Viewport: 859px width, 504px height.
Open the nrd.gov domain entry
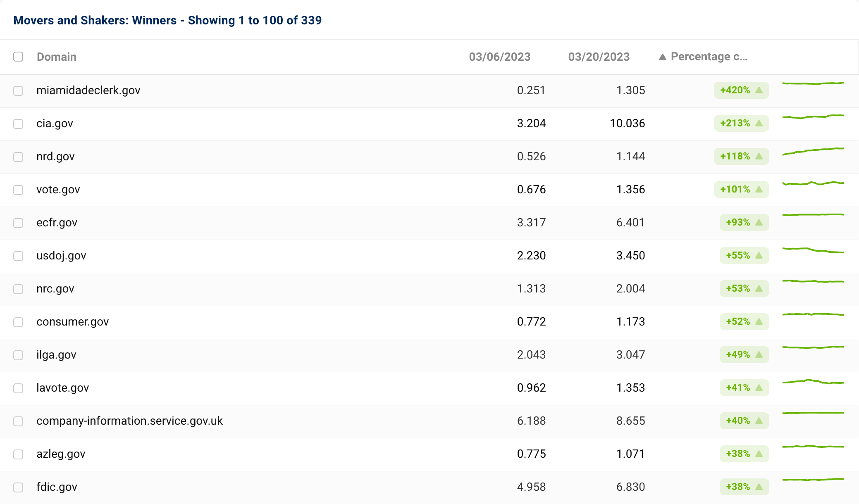(55, 156)
